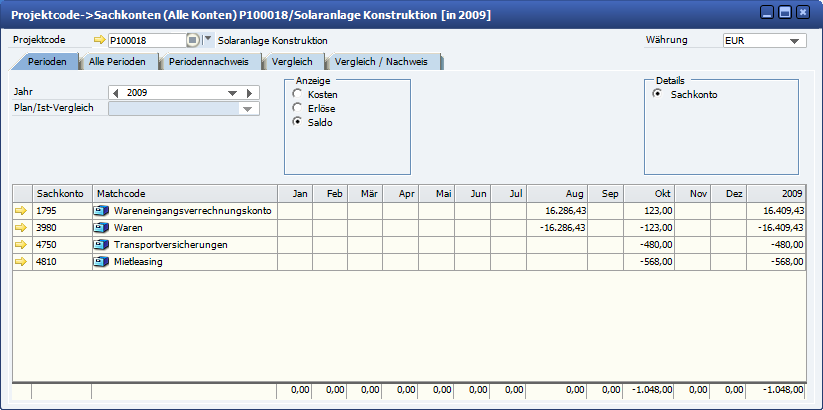Click yellow arrow for account 4750
823x410 pixels.
click(20, 245)
